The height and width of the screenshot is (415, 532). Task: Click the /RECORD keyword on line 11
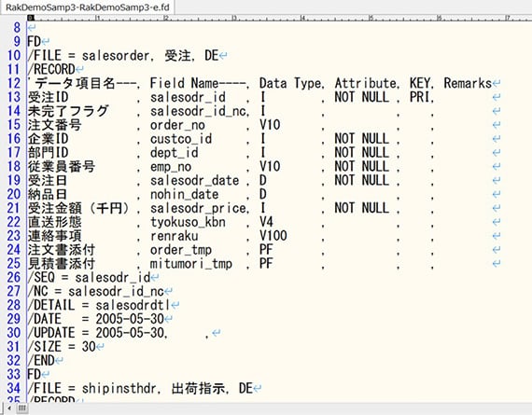pyautogui.click(x=51, y=70)
